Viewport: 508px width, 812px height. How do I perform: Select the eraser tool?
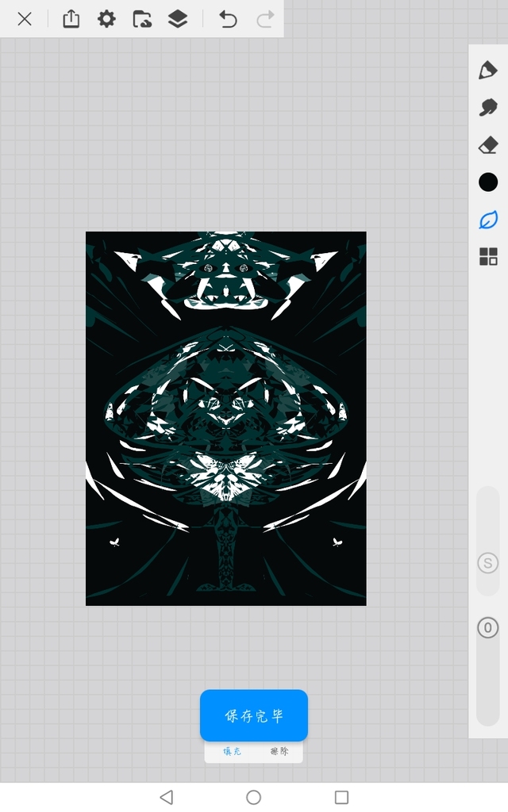pos(488,145)
